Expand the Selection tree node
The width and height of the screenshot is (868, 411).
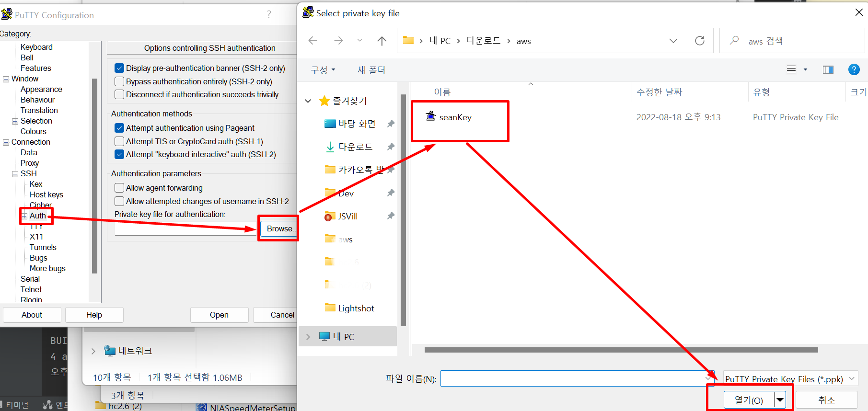pyautogui.click(x=15, y=121)
